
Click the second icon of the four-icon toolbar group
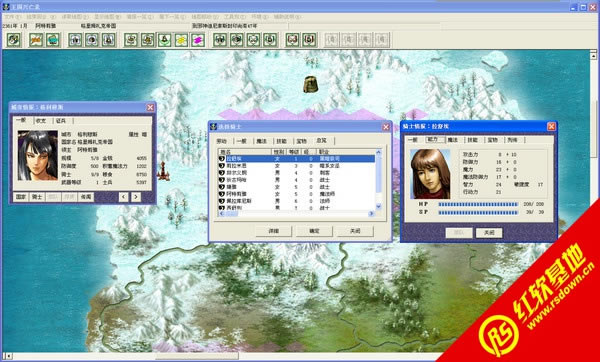pos(237,40)
